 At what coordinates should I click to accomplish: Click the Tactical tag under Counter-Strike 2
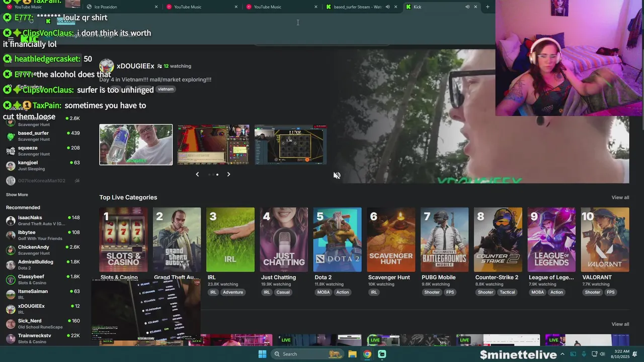(507, 292)
